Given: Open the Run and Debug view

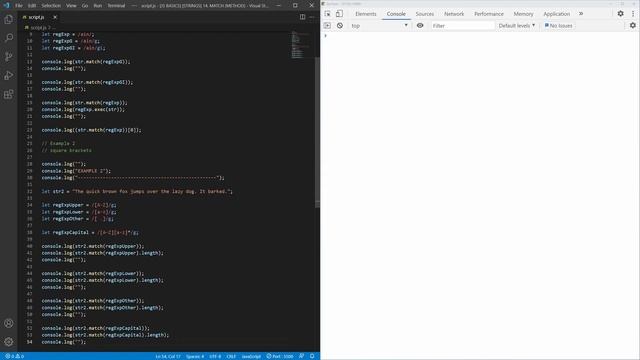Looking at the screenshot, I should point(9,76).
